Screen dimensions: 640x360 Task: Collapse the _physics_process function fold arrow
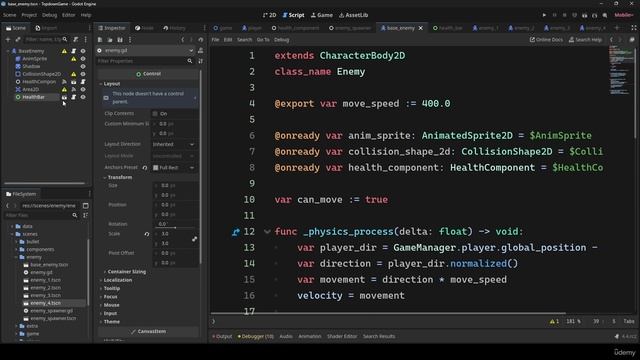coord(267,232)
